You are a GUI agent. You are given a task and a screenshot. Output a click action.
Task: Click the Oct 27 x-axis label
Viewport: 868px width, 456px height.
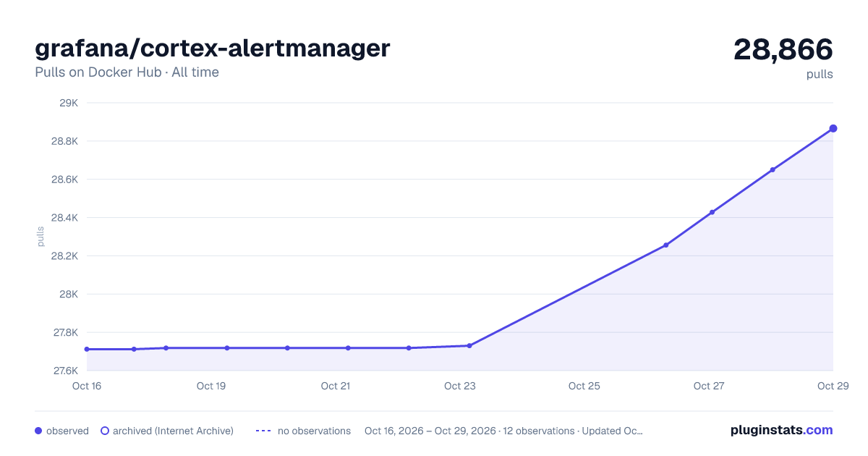coord(709,386)
